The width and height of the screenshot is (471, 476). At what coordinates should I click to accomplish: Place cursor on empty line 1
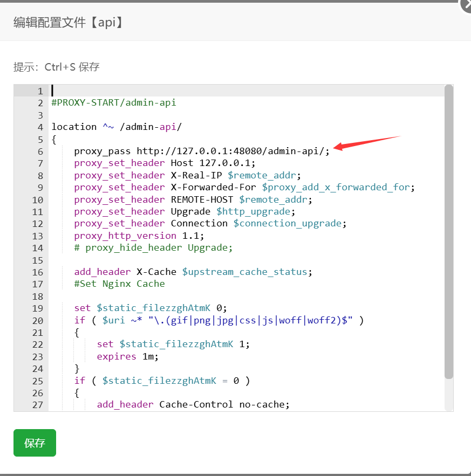246,91
